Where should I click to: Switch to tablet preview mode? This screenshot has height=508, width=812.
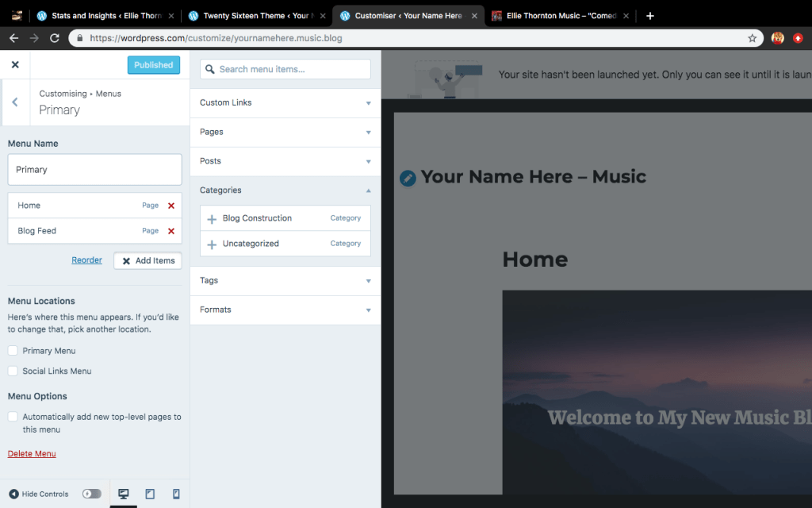[150, 494]
